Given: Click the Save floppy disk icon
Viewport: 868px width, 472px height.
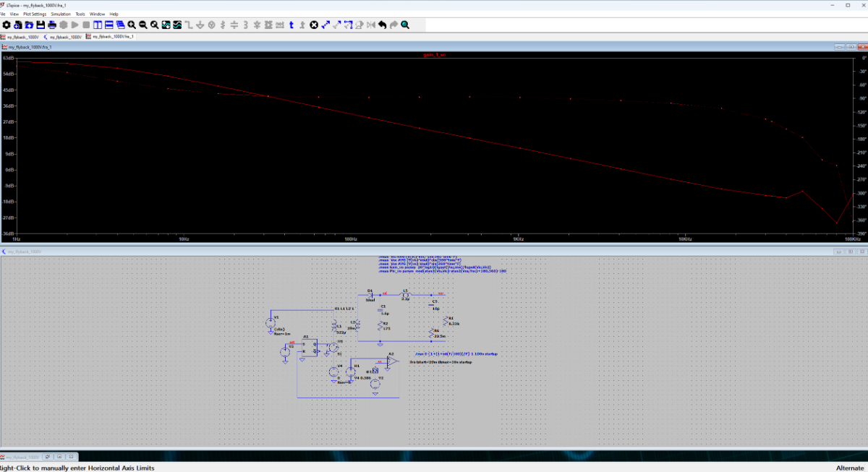Looking at the screenshot, I should coord(41,25).
